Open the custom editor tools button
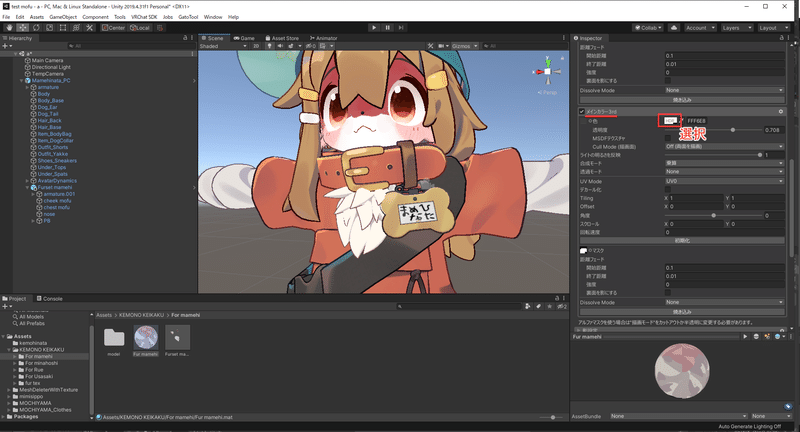This screenshot has width=800, height=432. pos(89,28)
